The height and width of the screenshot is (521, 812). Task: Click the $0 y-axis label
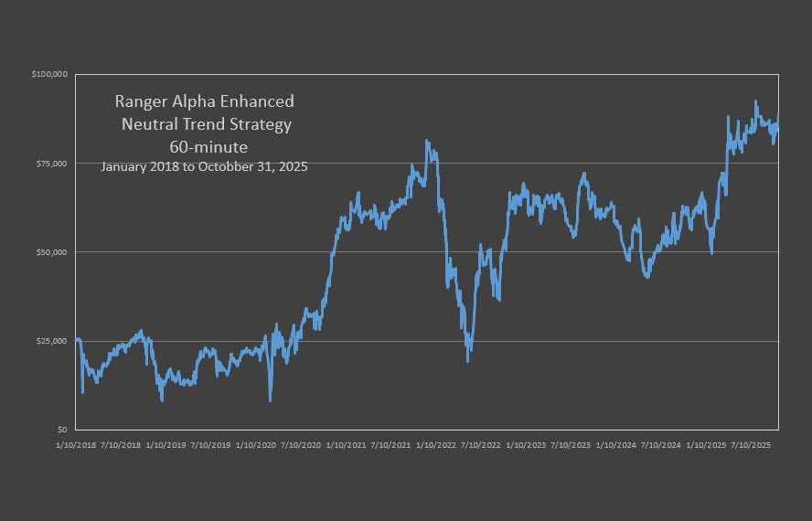coord(60,430)
